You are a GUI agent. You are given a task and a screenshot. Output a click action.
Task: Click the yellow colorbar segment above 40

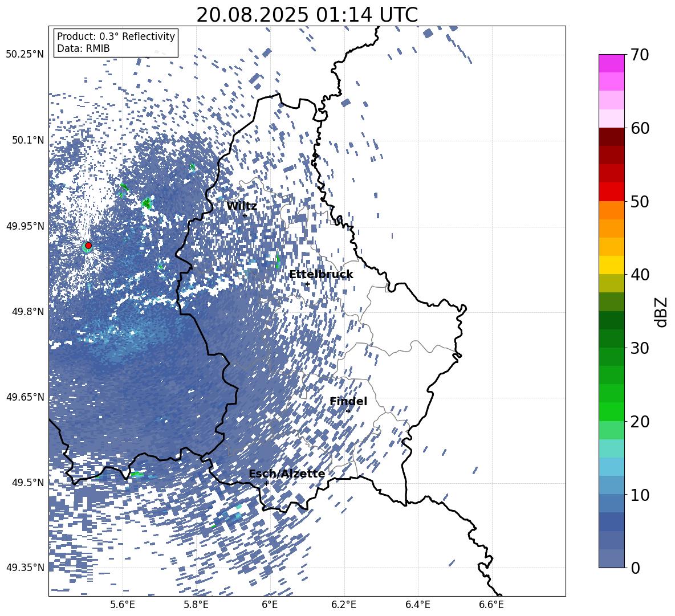(612, 265)
